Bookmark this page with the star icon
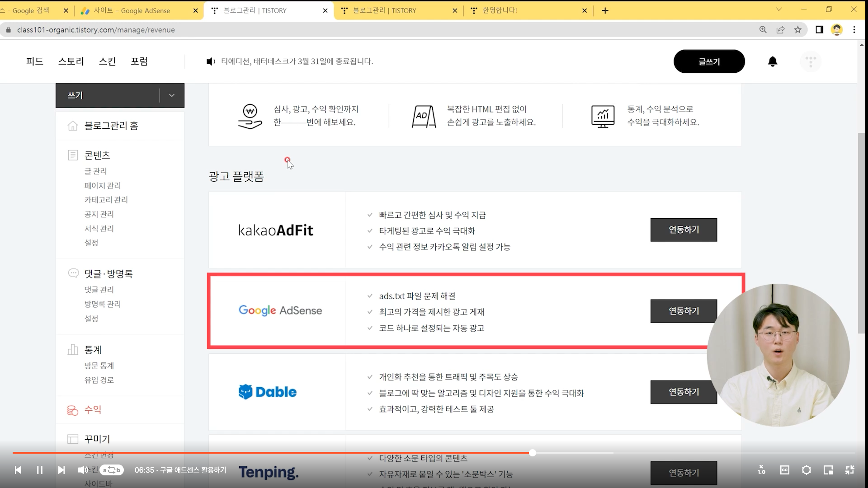 798,30
